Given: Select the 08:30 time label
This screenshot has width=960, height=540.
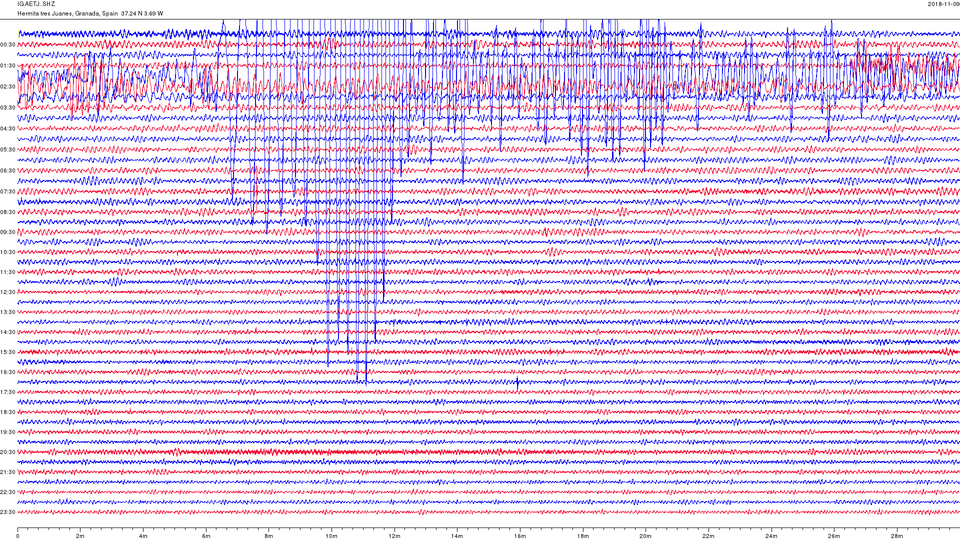Looking at the screenshot, I should tap(8, 212).
